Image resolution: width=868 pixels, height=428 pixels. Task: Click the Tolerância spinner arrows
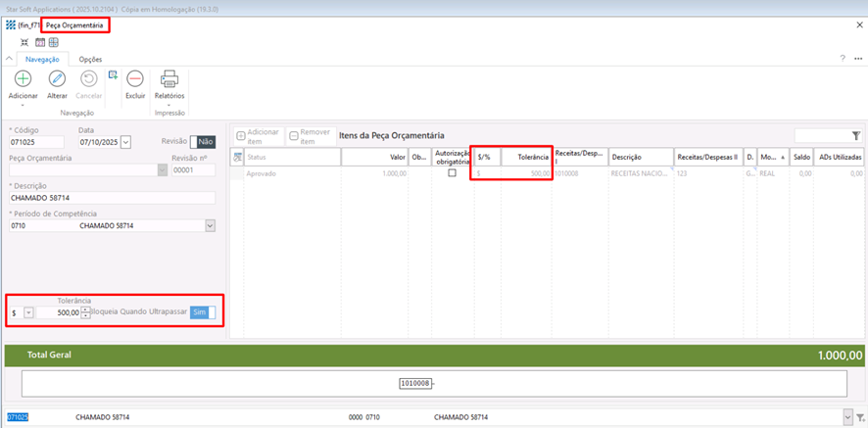[x=86, y=312]
